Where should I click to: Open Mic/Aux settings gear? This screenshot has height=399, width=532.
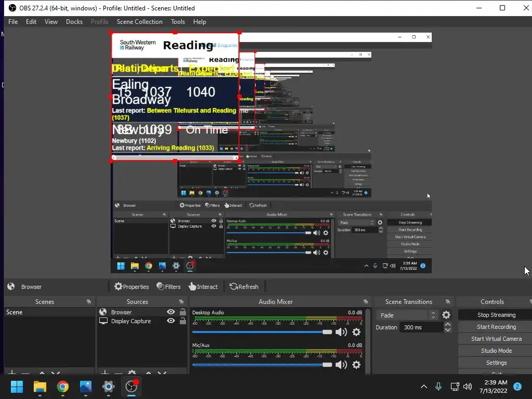click(356, 364)
